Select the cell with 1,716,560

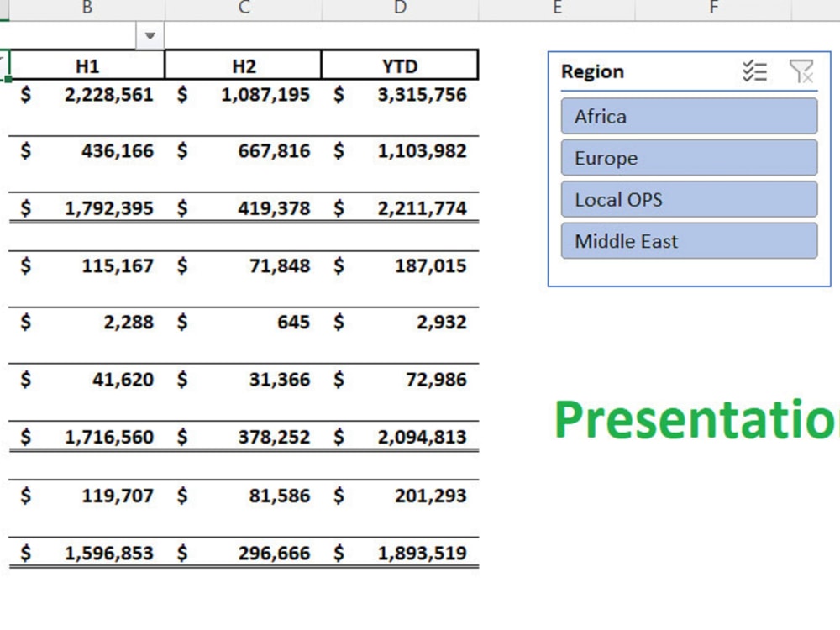tap(87, 436)
